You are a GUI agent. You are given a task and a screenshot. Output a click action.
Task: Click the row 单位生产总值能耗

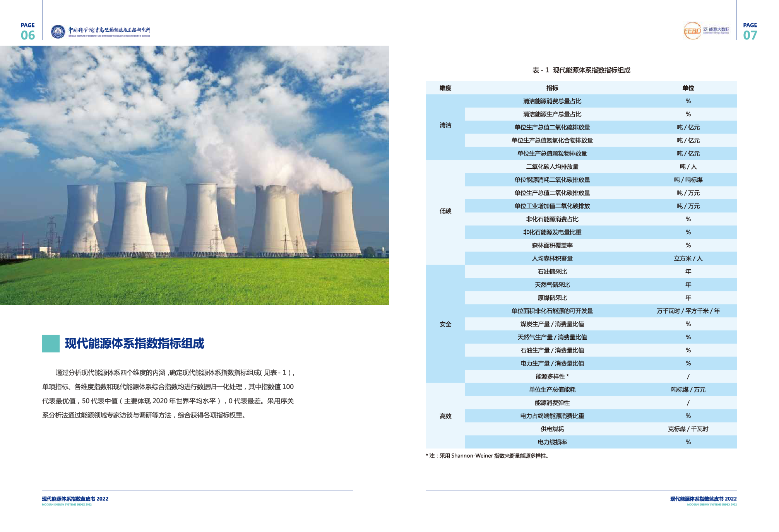point(601,390)
